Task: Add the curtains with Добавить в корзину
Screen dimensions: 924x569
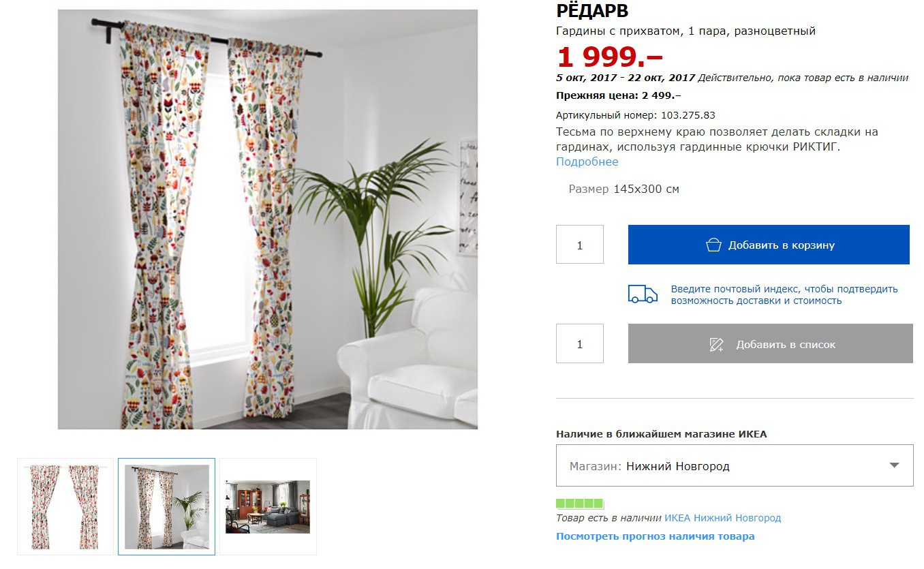Action: (x=769, y=245)
